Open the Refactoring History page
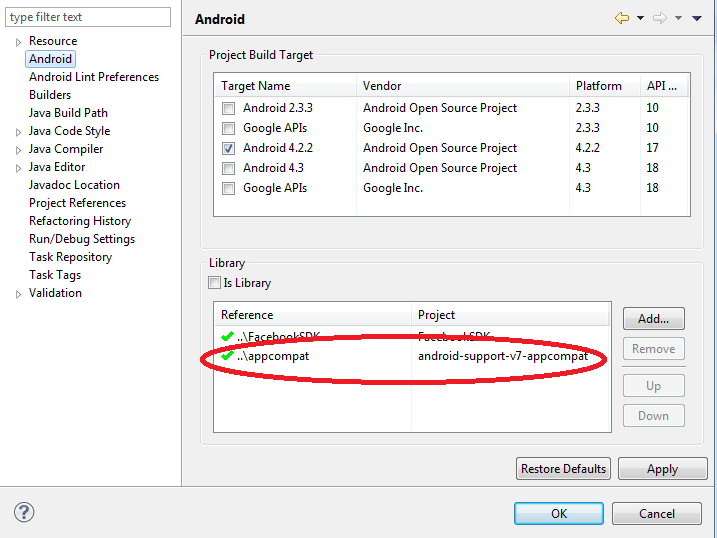 point(80,221)
